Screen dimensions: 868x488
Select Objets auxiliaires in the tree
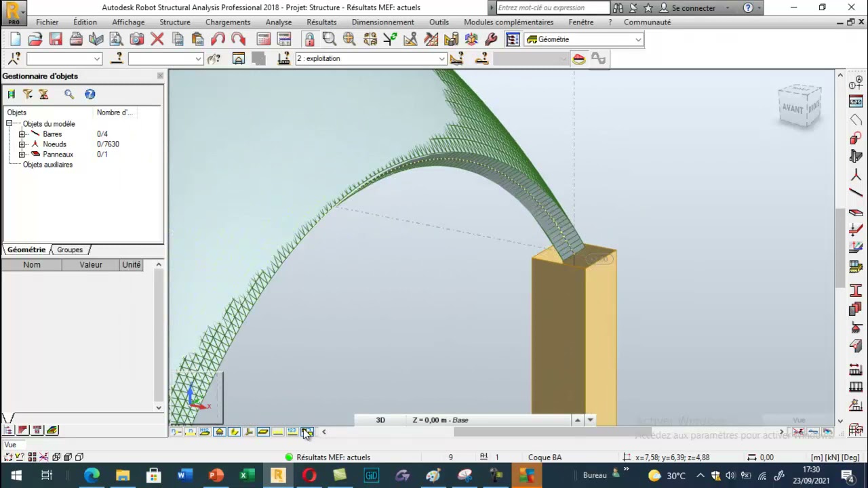point(47,165)
